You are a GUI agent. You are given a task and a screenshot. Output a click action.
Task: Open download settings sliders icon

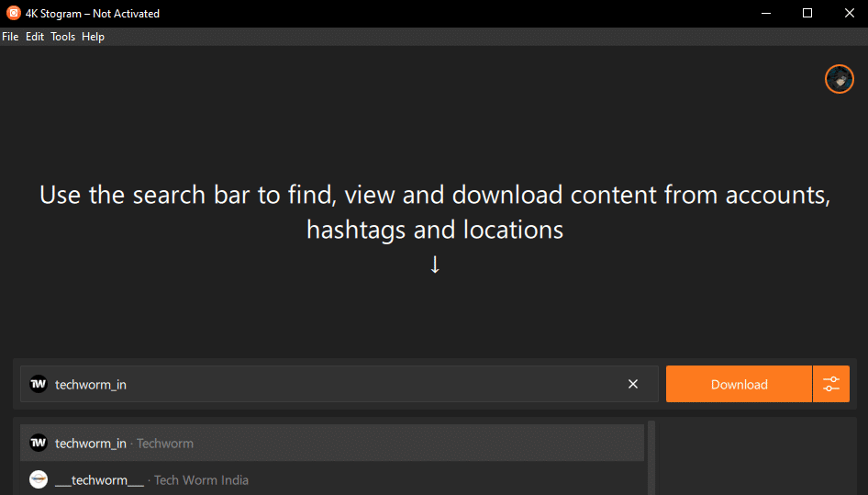pos(831,384)
